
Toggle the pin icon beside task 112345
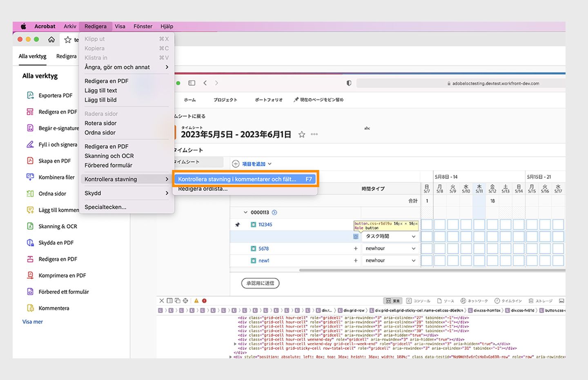point(238,224)
